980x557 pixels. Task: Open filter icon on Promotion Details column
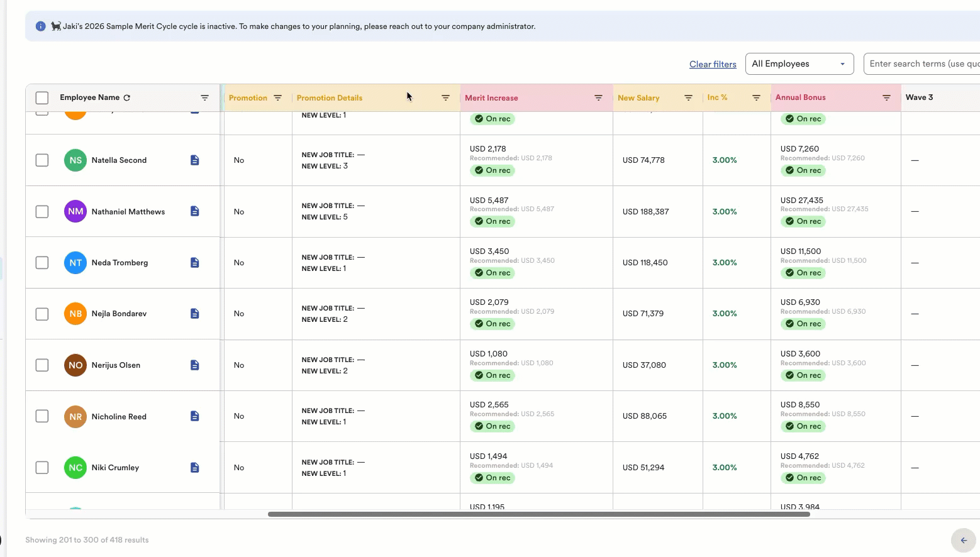[445, 98]
